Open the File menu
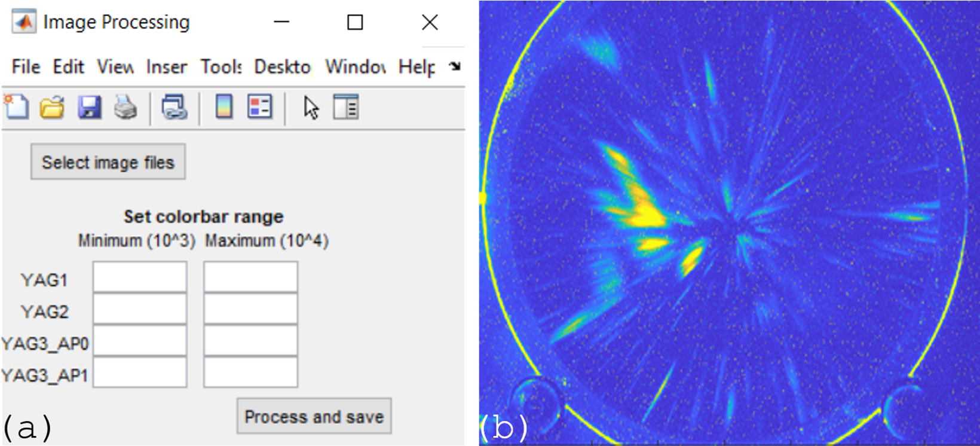The image size is (980, 446). 26,66
